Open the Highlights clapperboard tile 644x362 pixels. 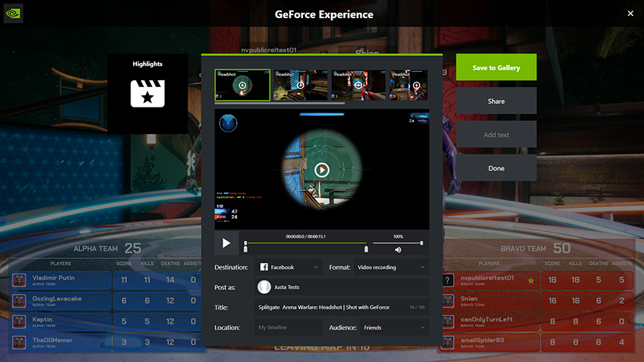point(148,93)
